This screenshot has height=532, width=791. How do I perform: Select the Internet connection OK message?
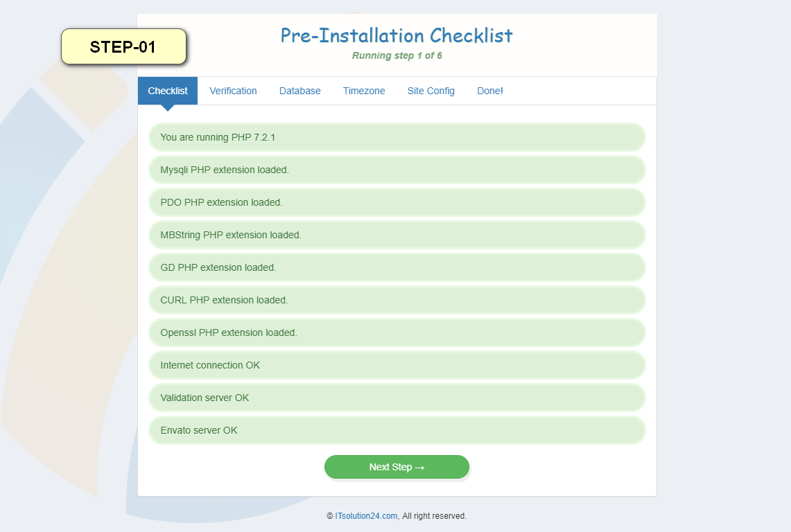point(397,365)
